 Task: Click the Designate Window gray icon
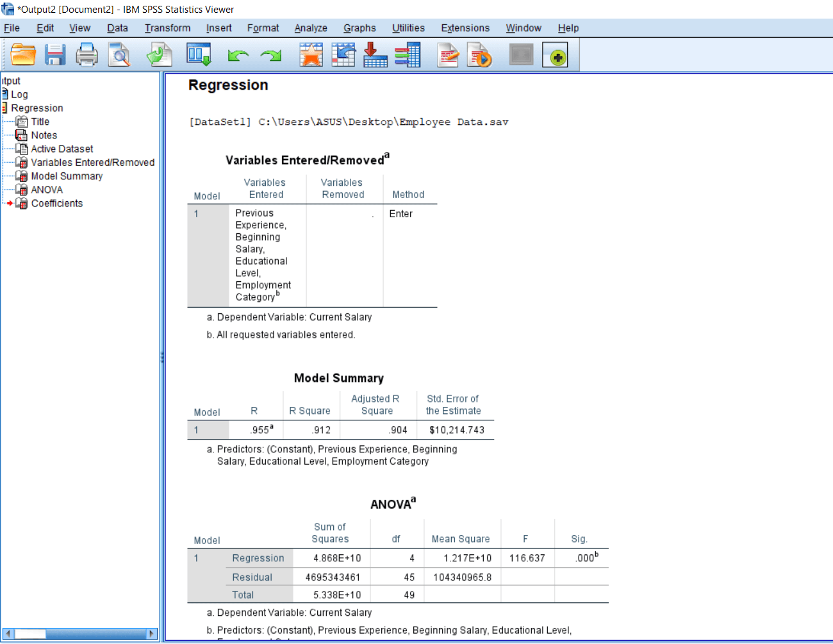(522, 54)
